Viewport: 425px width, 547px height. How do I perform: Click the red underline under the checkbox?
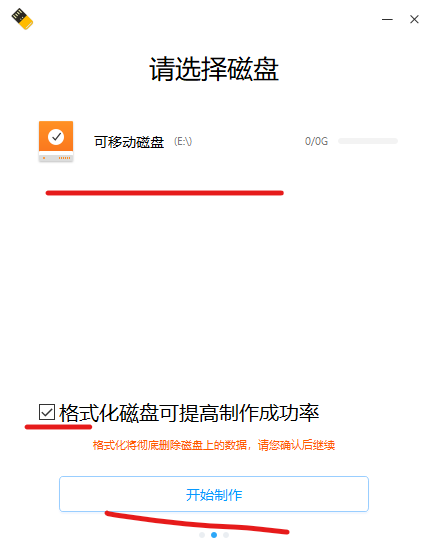tap(58, 426)
